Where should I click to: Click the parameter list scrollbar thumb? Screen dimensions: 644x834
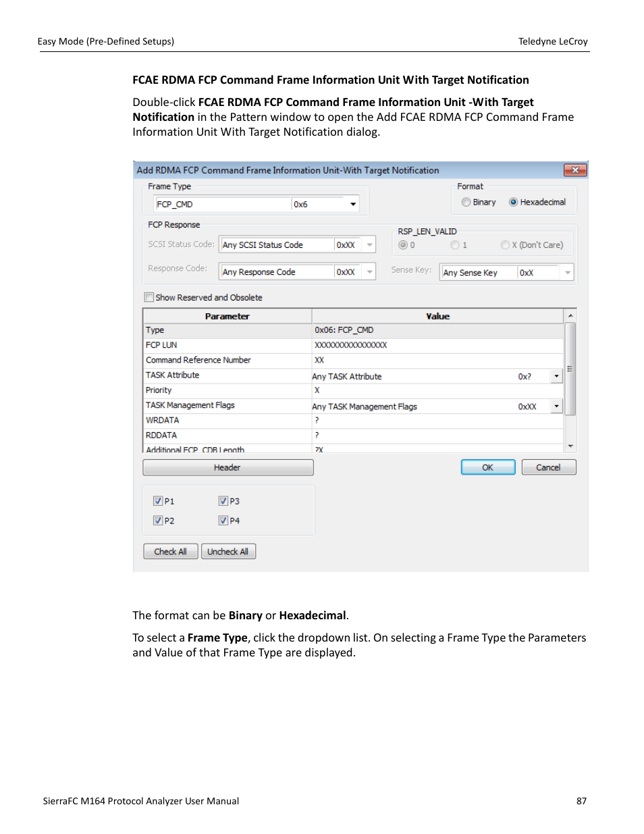pos(570,369)
